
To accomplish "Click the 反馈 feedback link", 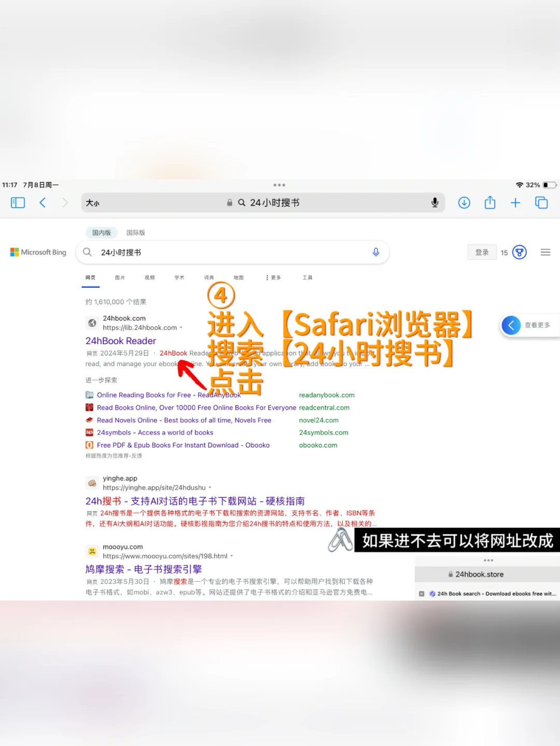I will (137, 456).
